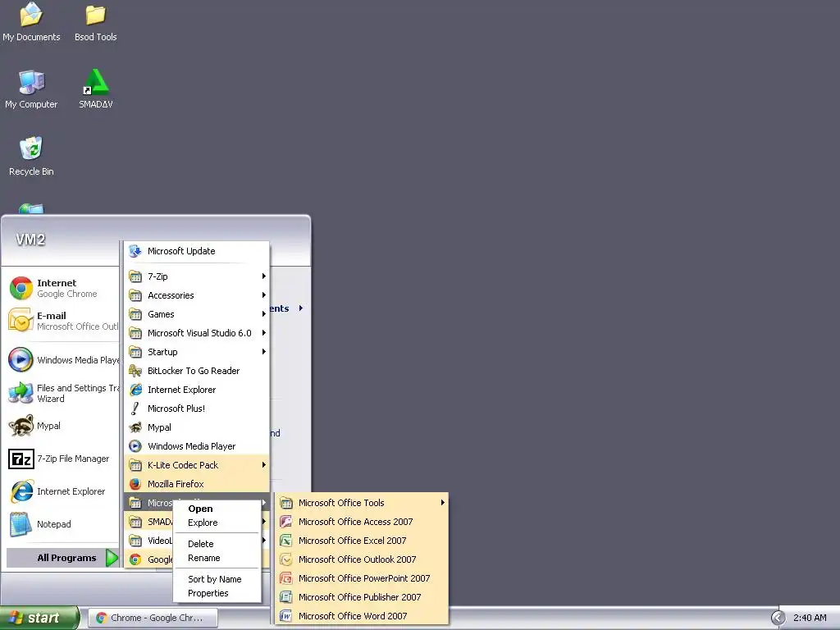Select My Computer desktop icon
Screen dimensions: 840x630
[x=31, y=89]
